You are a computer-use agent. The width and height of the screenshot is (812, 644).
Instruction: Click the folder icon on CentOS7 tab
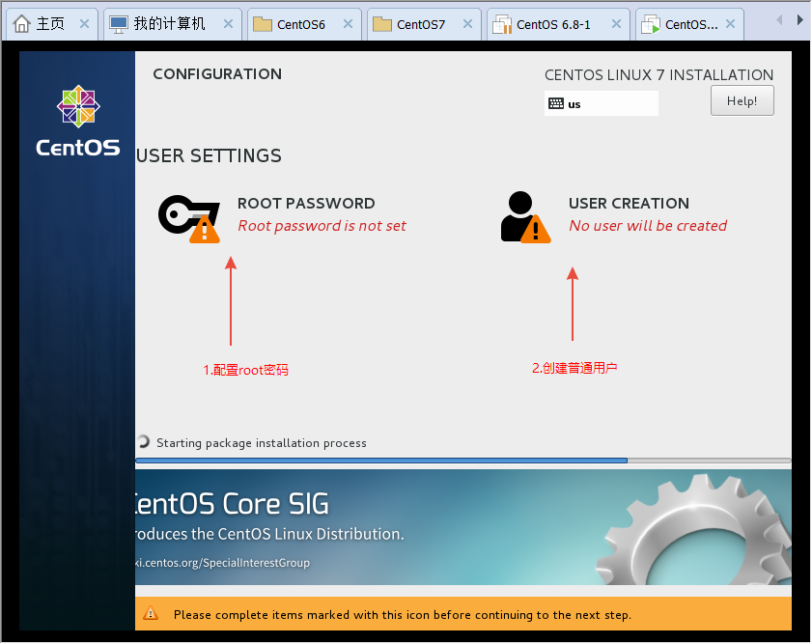(382, 24)
